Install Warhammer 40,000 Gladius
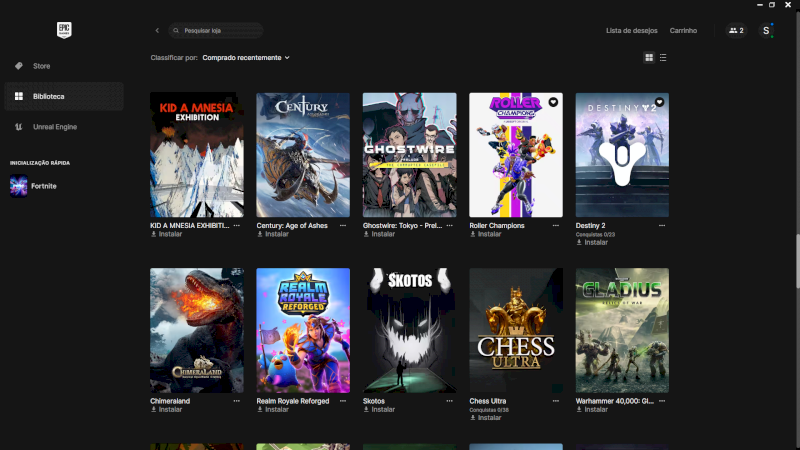The image size is (800, 450). tap(592, 410)
